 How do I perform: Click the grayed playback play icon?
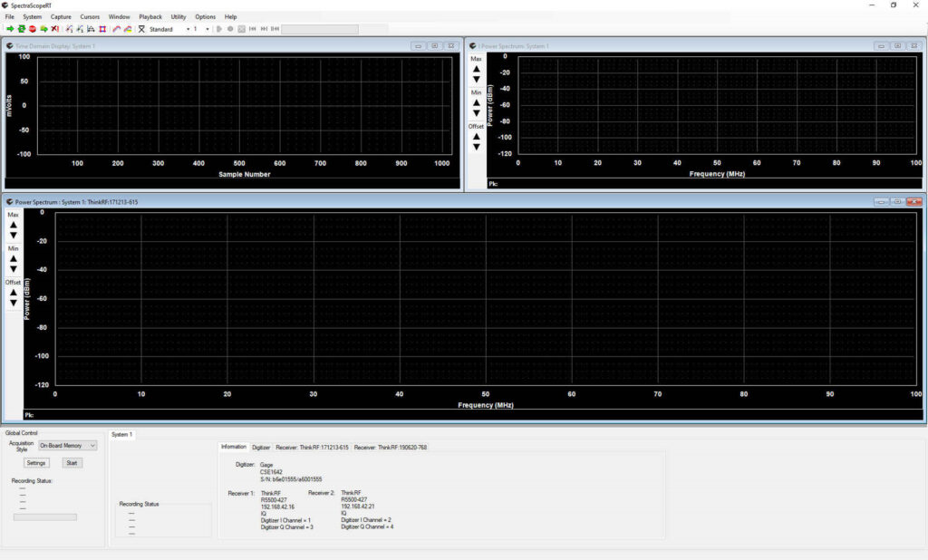point(219,29)
